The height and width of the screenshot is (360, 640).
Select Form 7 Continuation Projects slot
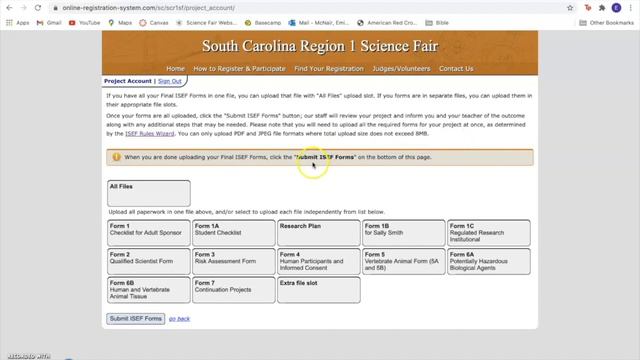click(233, 290)
